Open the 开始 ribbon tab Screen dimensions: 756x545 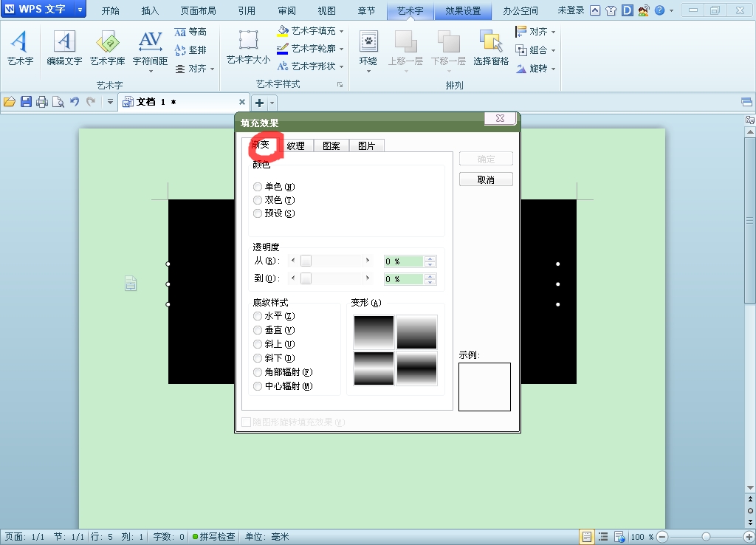pos(110,10)
